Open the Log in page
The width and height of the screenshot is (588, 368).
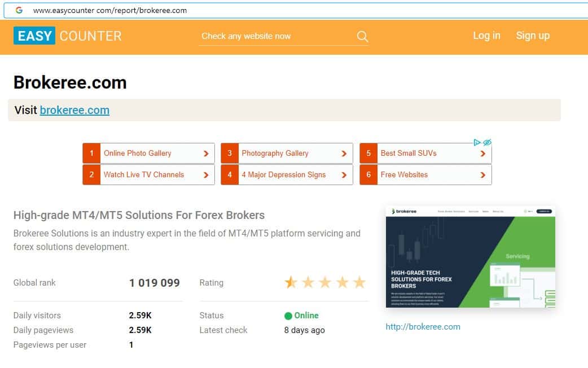click(486, 36)
